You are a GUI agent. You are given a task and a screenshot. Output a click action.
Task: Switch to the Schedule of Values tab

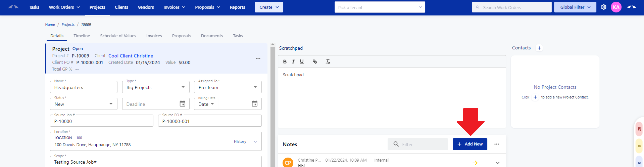[118, 36]
